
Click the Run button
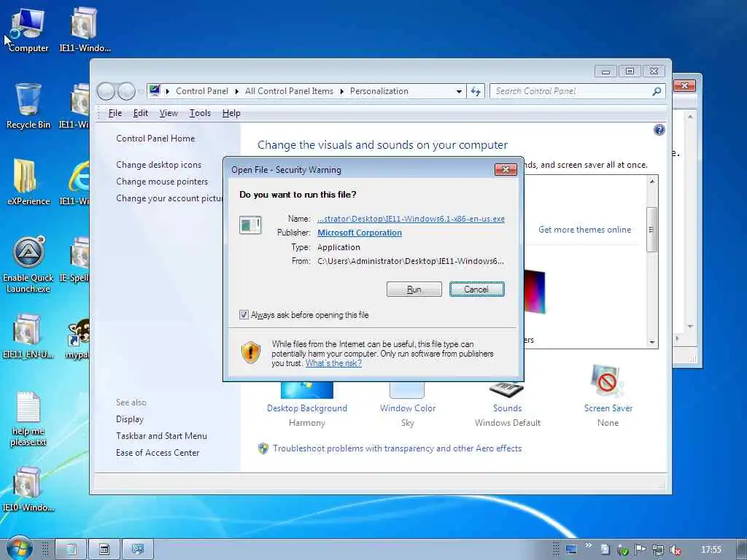pyautogui.click(x=414, y=289)
